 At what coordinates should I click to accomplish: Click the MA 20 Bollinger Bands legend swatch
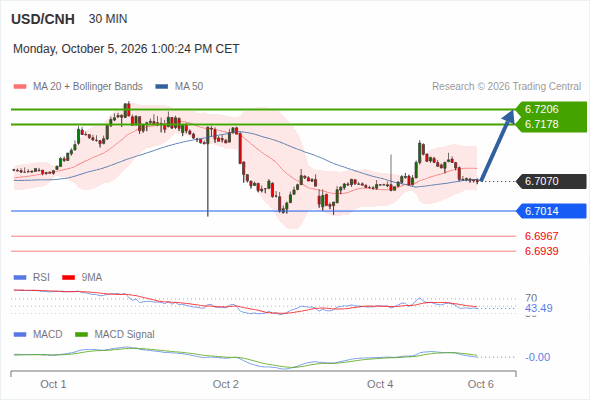[x=20, y=87]
